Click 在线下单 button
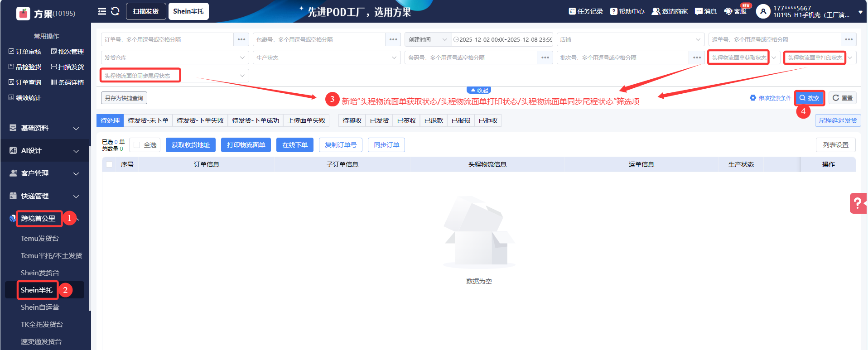 (295, 145)
